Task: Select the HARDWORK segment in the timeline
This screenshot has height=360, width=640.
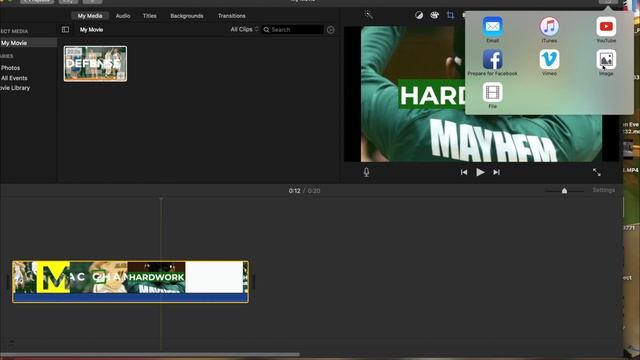Action: 156,277
